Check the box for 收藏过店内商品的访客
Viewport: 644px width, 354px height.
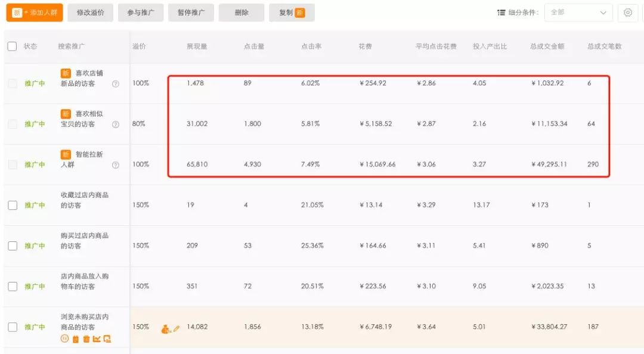click(x=13, y=206)
